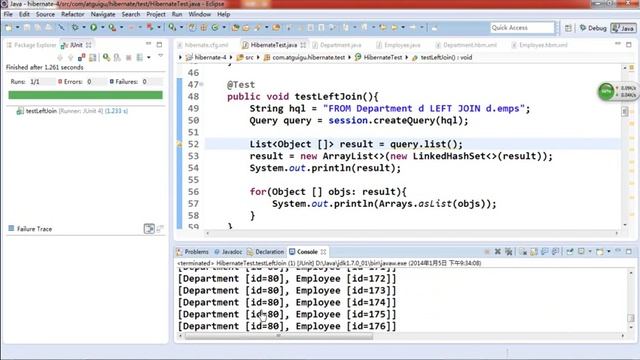
Task: Click the green JUnit progress bar
Action: (85, 95)
